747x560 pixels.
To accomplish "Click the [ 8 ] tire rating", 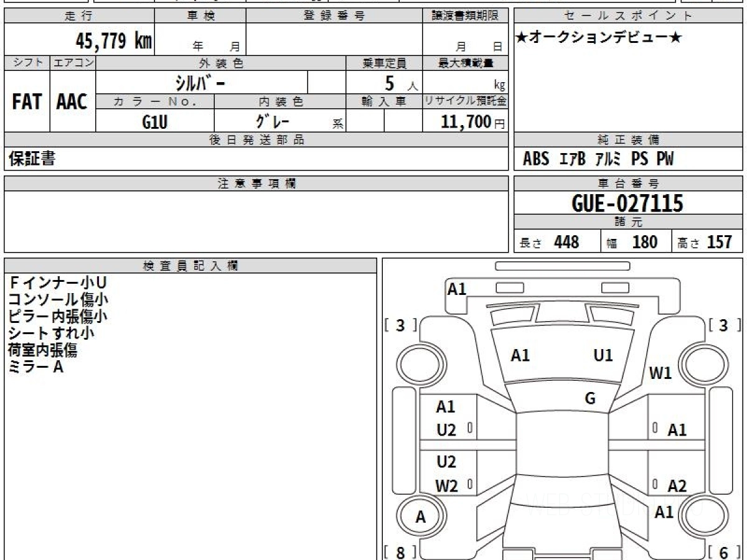I will pyautogui.click(x=400, y=552).
